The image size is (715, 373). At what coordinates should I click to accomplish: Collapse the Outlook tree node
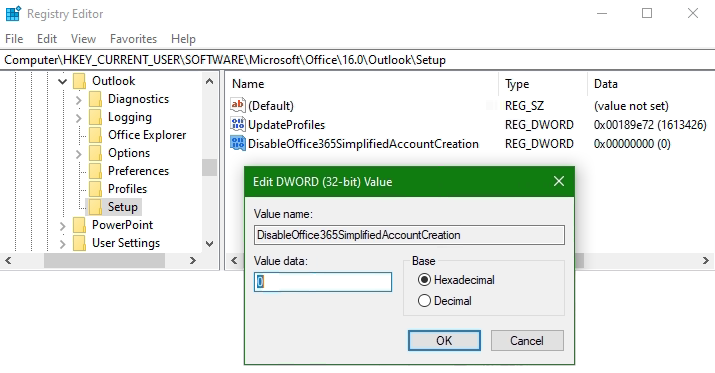(x=62, y=82)
